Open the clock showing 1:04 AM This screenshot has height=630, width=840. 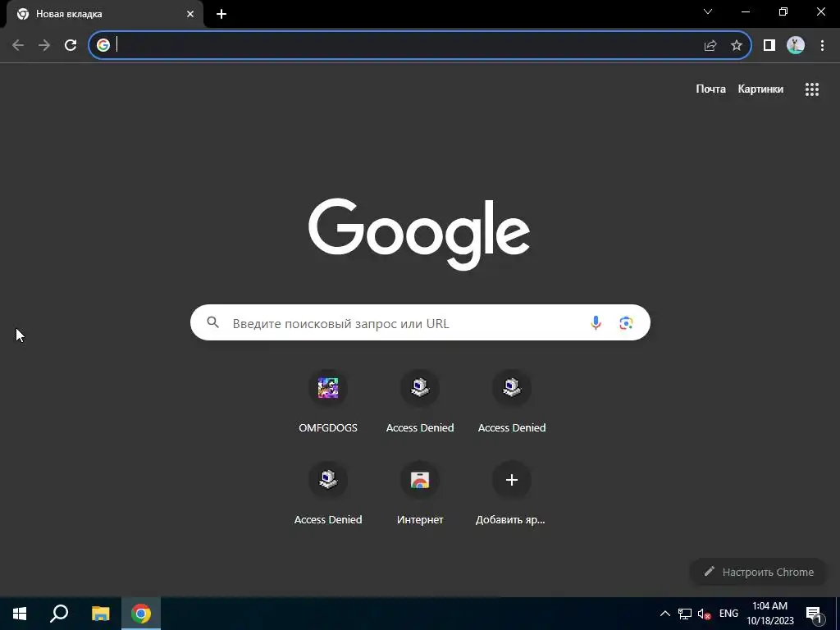tap(769, 614)
